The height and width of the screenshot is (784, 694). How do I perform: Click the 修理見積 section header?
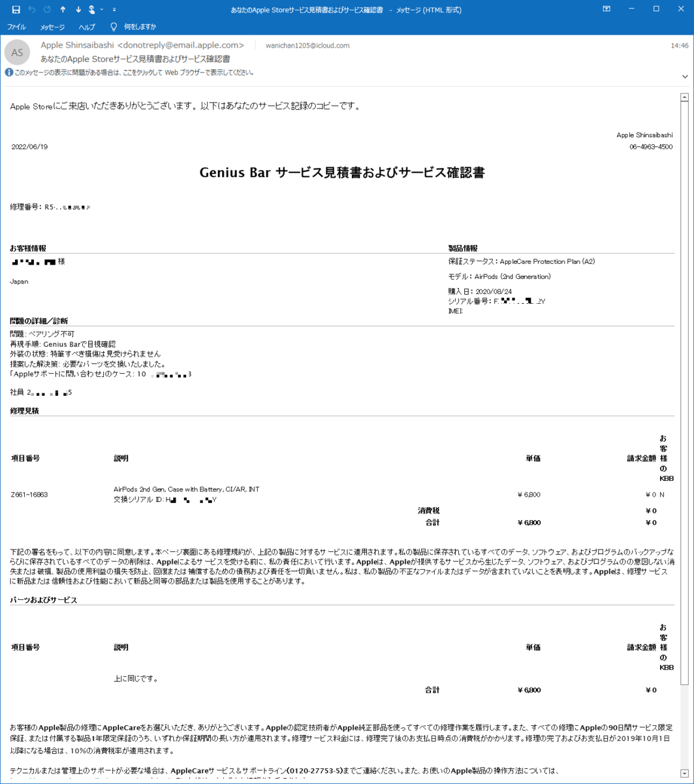[x=25, y=411]
